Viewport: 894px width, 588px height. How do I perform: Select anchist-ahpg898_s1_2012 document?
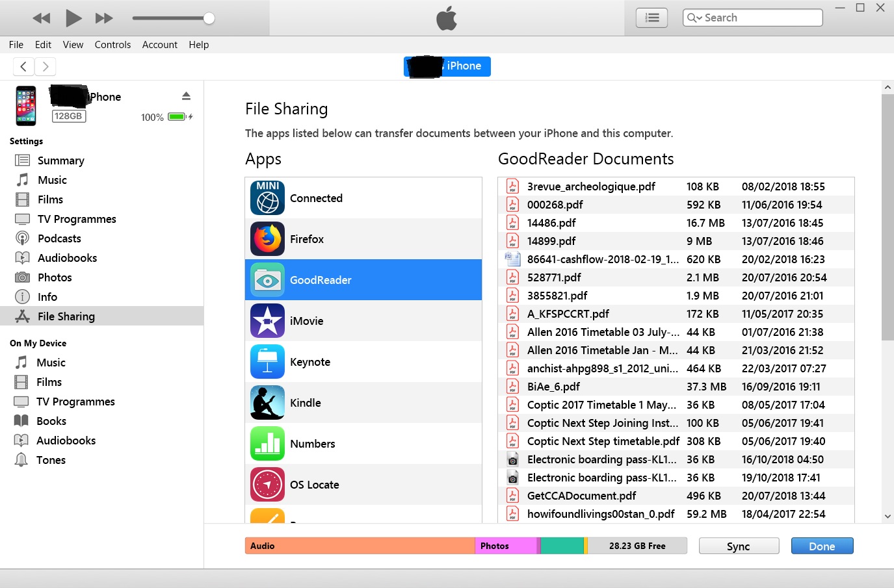[676, 368]
